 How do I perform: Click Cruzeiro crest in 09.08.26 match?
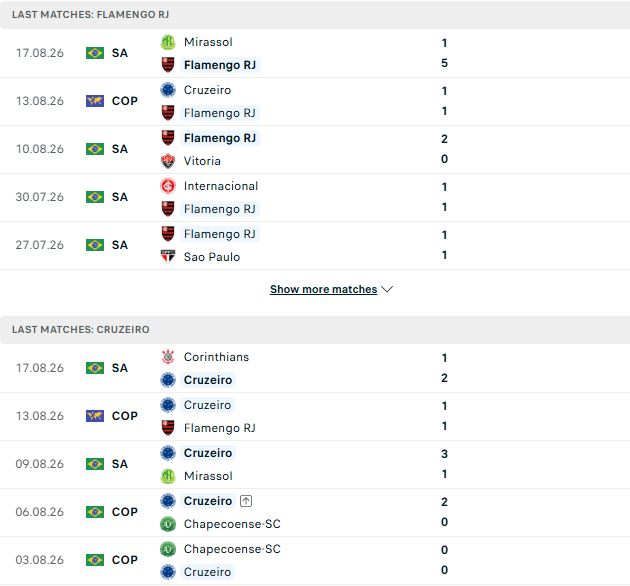(x=168, y=453)
